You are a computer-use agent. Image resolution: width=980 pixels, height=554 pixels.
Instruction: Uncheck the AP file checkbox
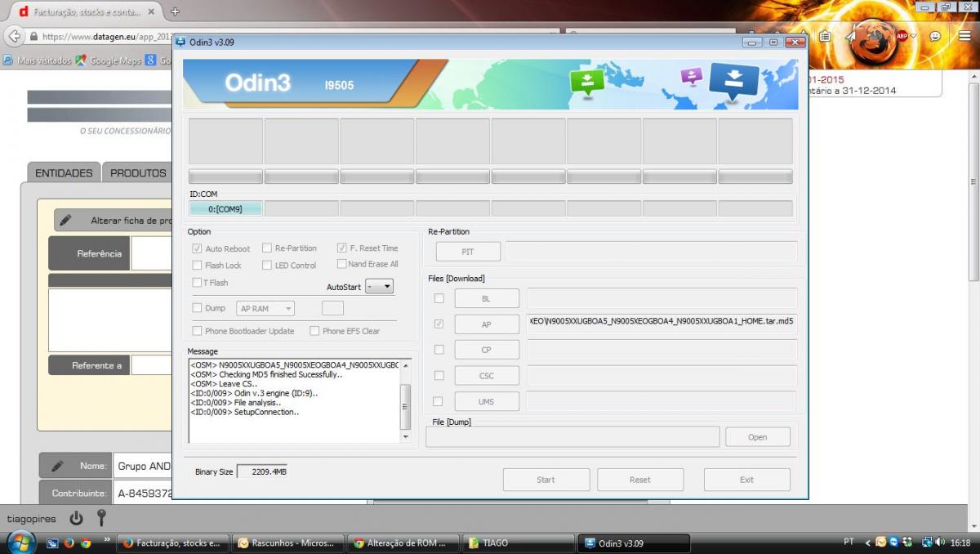click(x=439, y=324)
